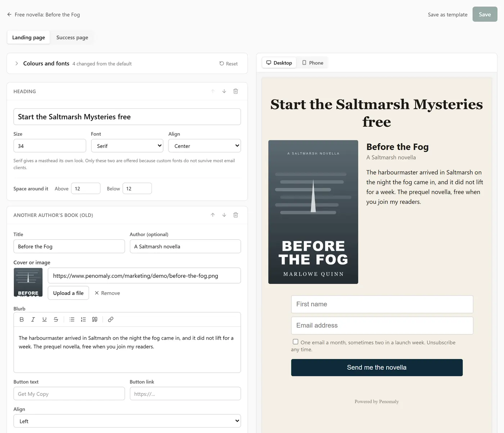Click the First name field in preview
The height and width of the screenshot is (433, 504).
382,304
